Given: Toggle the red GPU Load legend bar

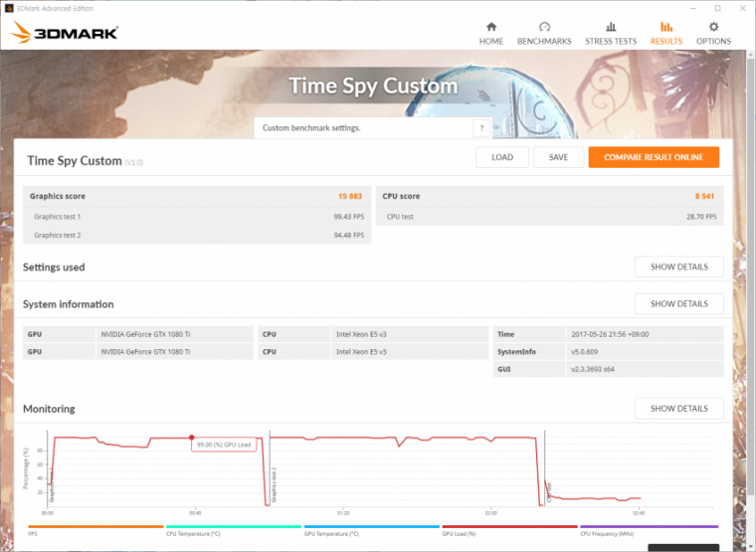Looking at the screenshot, I should 509,526.
